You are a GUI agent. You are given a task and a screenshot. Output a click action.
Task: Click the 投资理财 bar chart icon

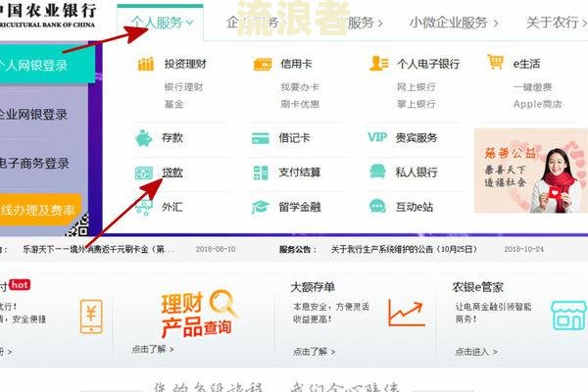click(146, 64)
